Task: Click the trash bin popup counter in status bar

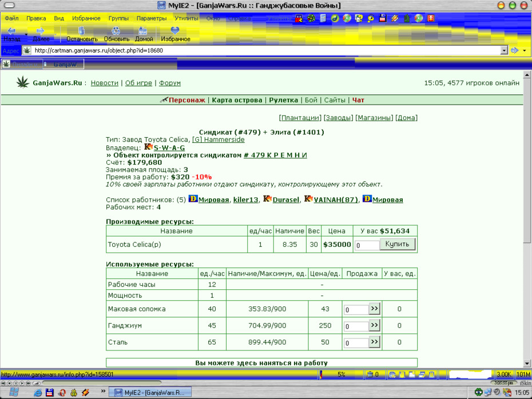Action: 372,374
